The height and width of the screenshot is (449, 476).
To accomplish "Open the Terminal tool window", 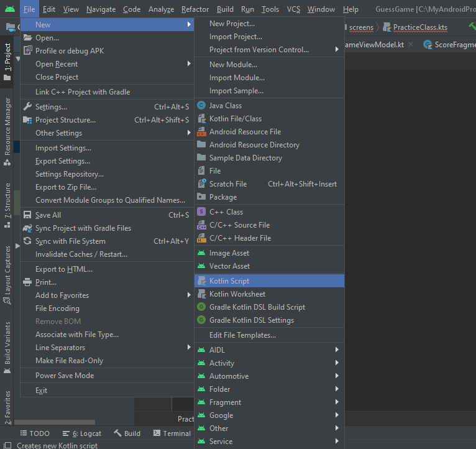I will pyautogui.click(x=172, y=433).
